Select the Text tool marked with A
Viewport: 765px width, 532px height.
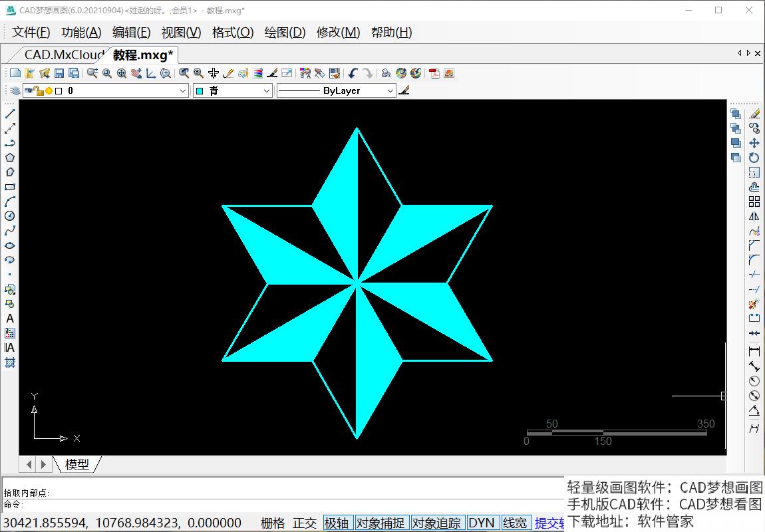[9, 318]
